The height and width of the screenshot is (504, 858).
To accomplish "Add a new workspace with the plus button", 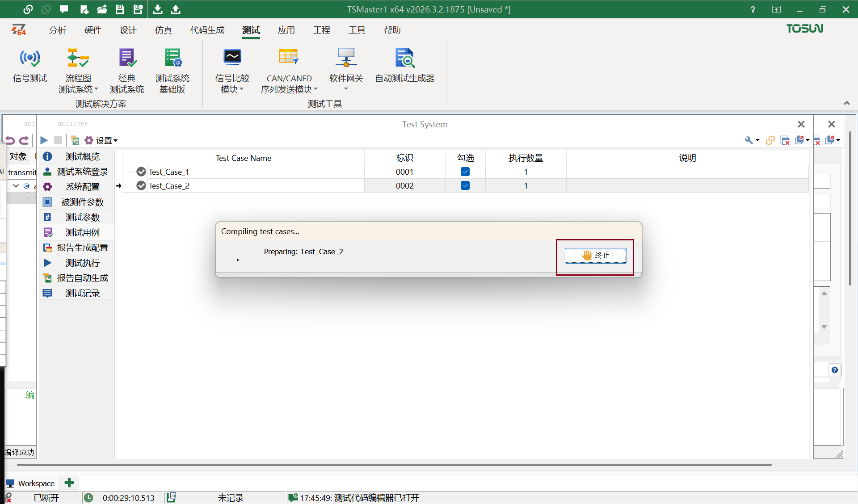I will [69, 483].
